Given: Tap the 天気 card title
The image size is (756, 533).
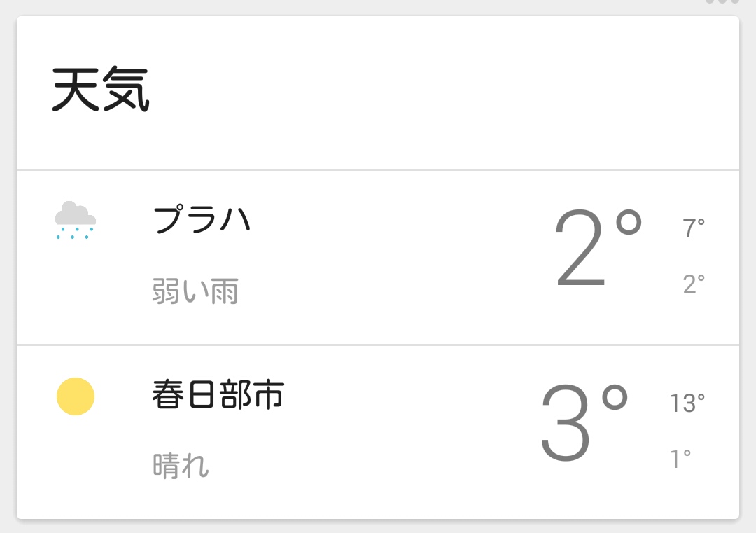Looking at the screenshot, I should point(101,90).
